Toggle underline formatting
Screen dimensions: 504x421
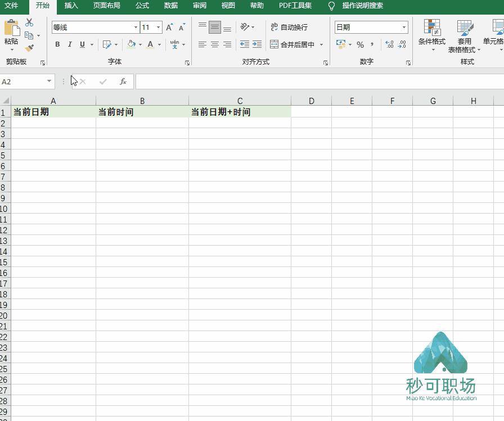point(82,44)
